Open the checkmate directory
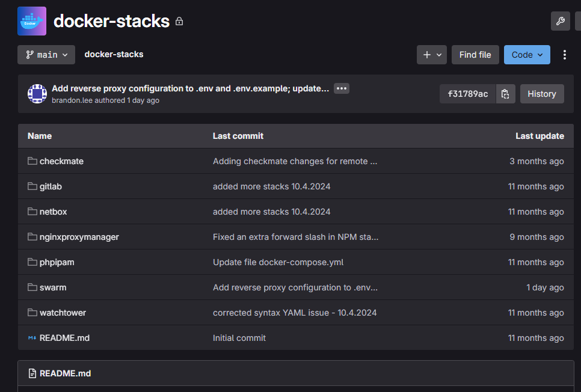Screen dimensions: 581x392 pyautogui.click(x=62, y=161)
